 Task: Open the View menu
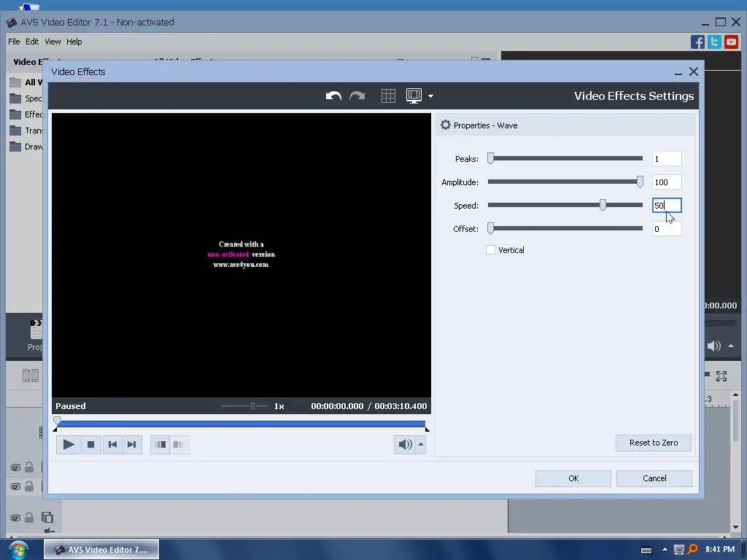[53, 42]
